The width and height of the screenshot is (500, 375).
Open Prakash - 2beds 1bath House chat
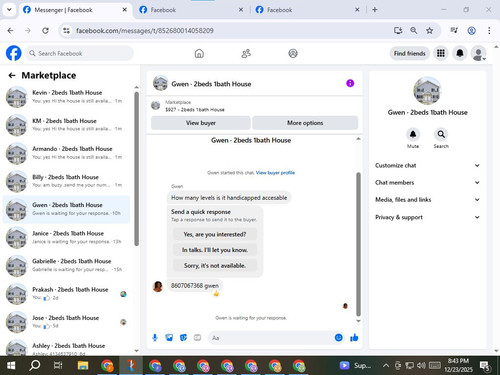tap(66, 294)
